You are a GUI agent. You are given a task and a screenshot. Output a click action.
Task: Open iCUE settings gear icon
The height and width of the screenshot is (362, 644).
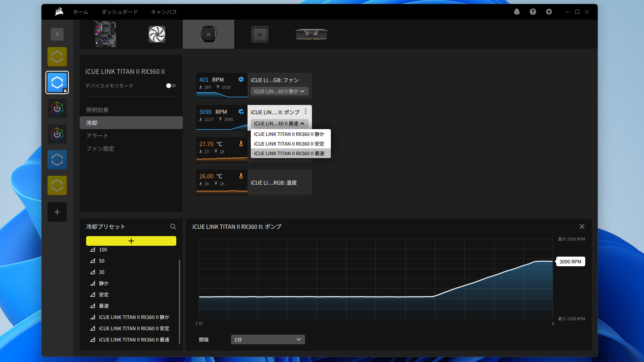(x=549, y=12)
